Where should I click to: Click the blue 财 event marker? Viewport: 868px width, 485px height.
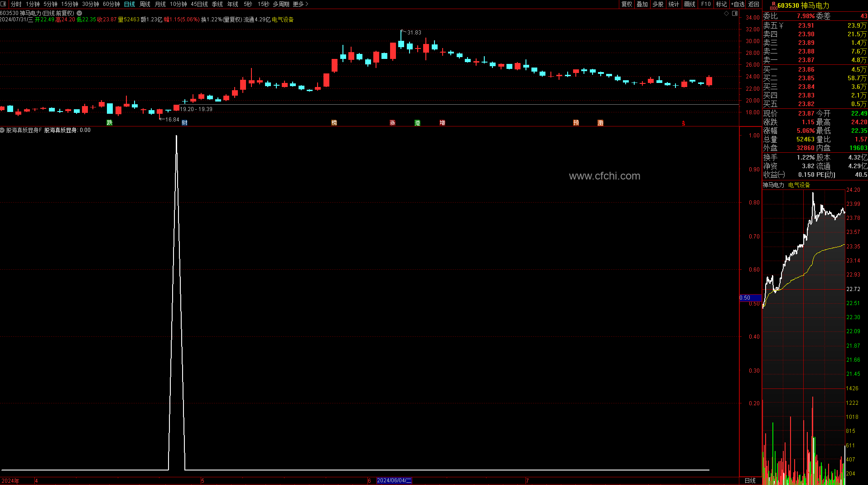pos(184,123)
